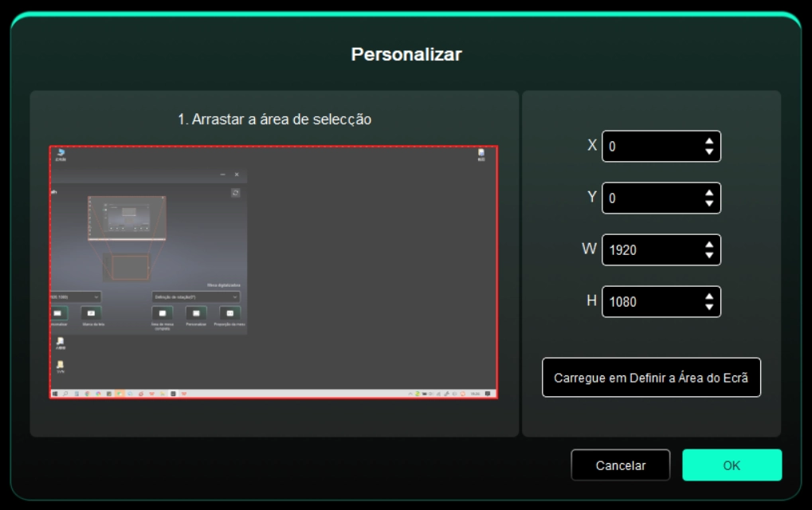
Task: Focus the H field showing 1080
Action: (649, 302)
